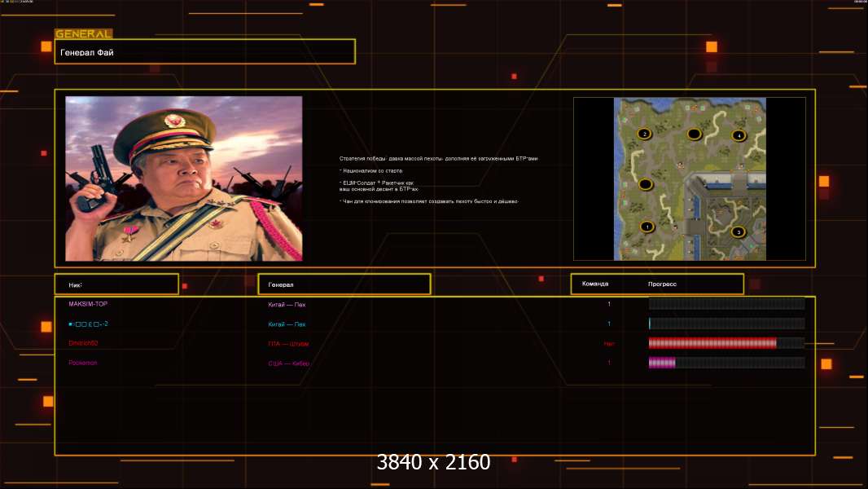Select start position marker 2 on the map

[645, 134]
